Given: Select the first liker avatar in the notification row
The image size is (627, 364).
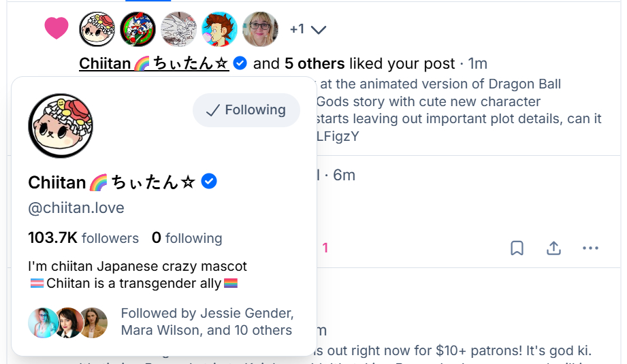Looking at the screenshot, I should click(x=97, y=29).
